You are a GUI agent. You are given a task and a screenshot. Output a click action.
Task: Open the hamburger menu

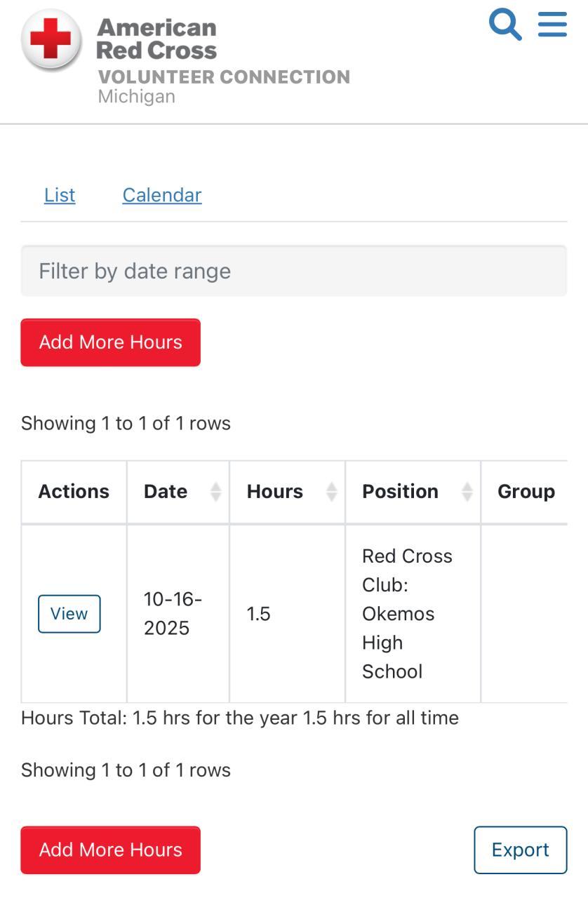pyautogui.click(x=552, y=23)
